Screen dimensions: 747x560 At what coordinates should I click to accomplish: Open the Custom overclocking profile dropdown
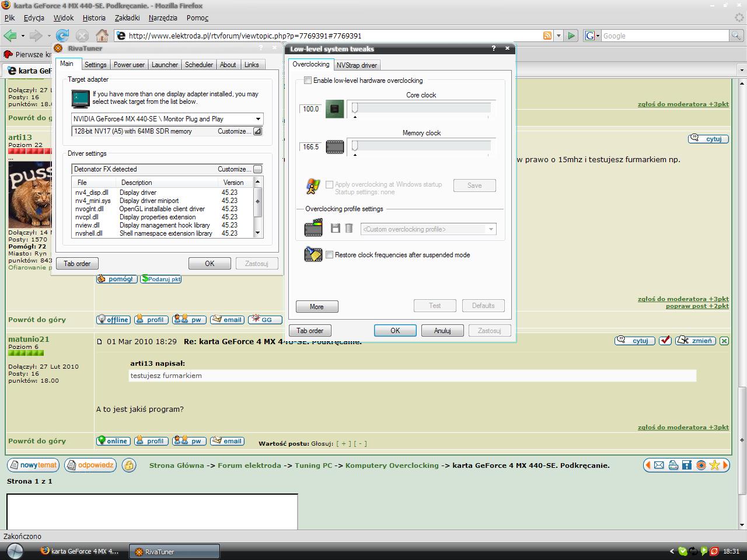pyautogui.click(x=491, y=229)
